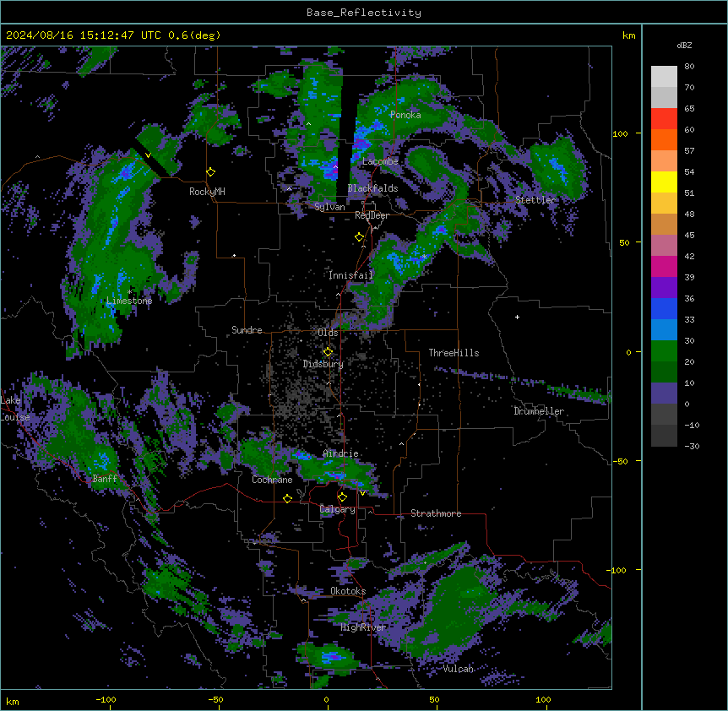Select the yellow diamond marker above the Didsbury label

(x=328, y=351)
